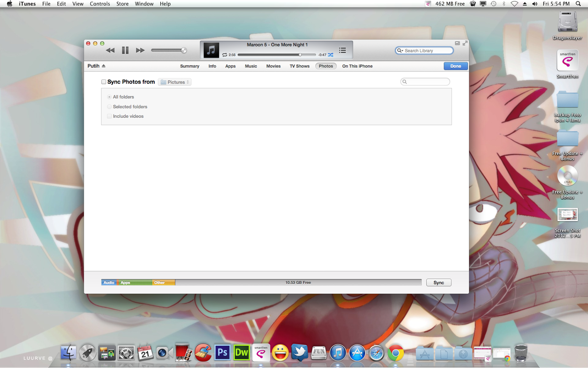Switch to the Music tab
This screenshot has height=368, width=588.
click(x=251, y=66)
